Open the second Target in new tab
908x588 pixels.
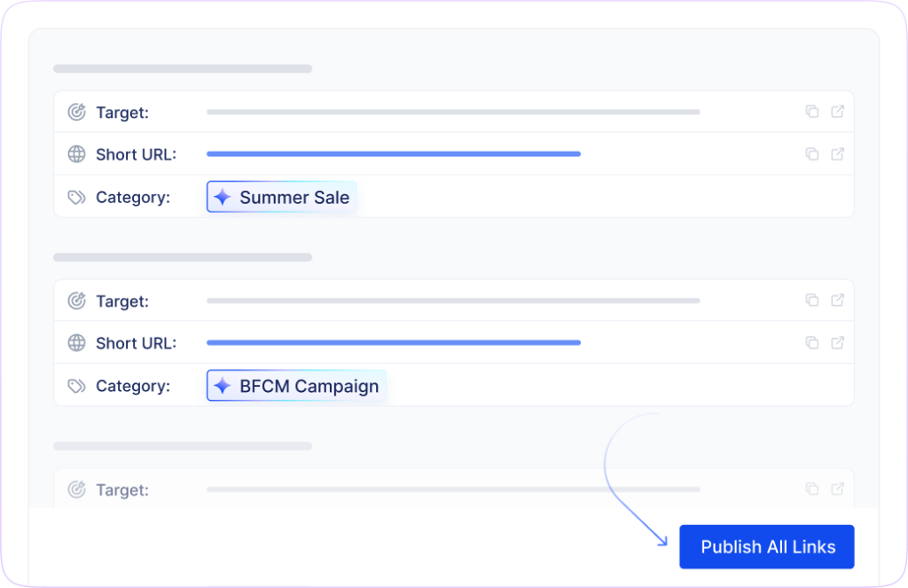coord(837,301)
